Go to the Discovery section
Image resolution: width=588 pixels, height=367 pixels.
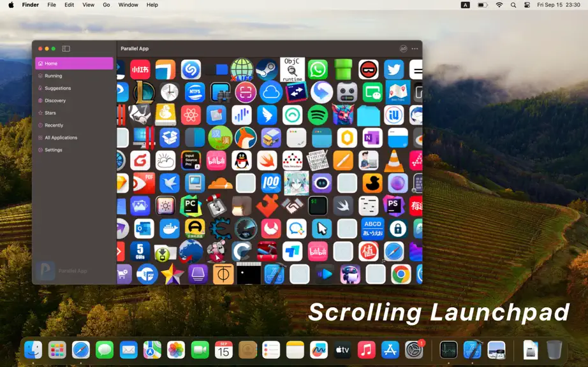point(74,101)
